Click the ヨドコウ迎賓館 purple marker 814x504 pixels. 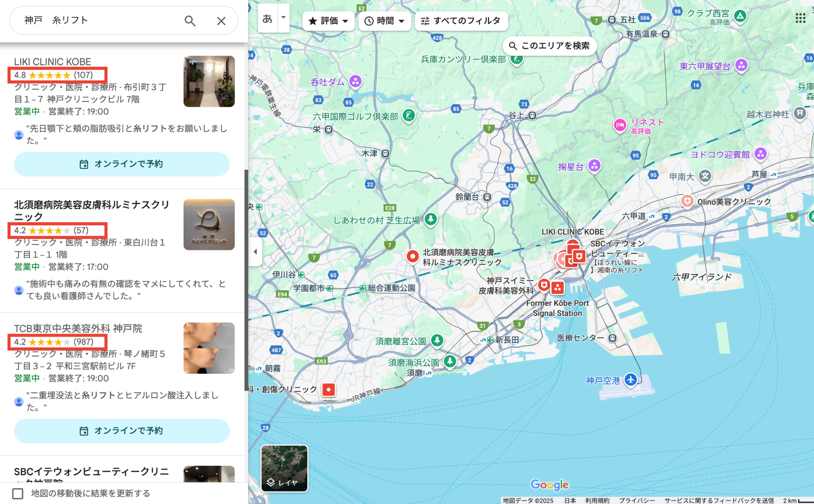coord(760,154)
